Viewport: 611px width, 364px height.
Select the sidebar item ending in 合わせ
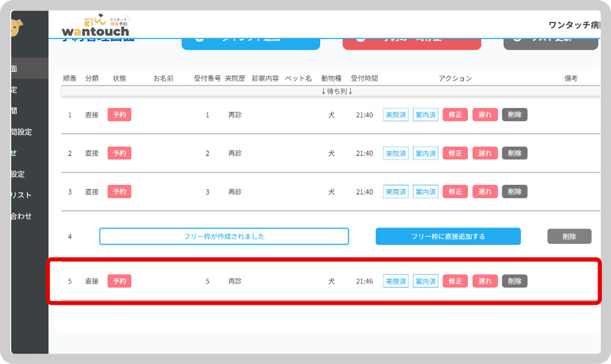[20, 216]
